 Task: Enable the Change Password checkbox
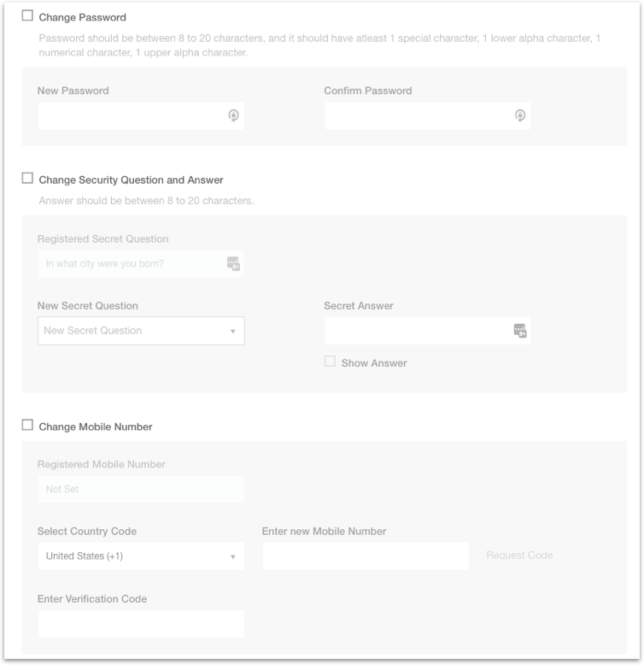pyautogui.click(x=27, y=15)
